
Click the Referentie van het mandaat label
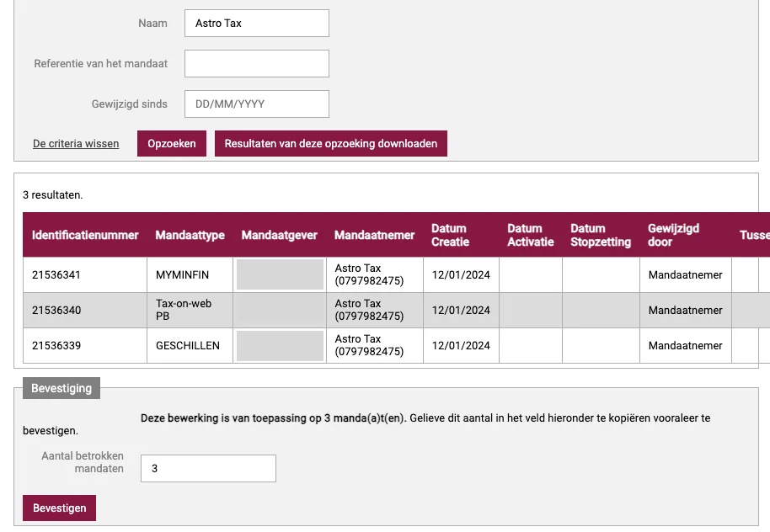pos(100,63)
